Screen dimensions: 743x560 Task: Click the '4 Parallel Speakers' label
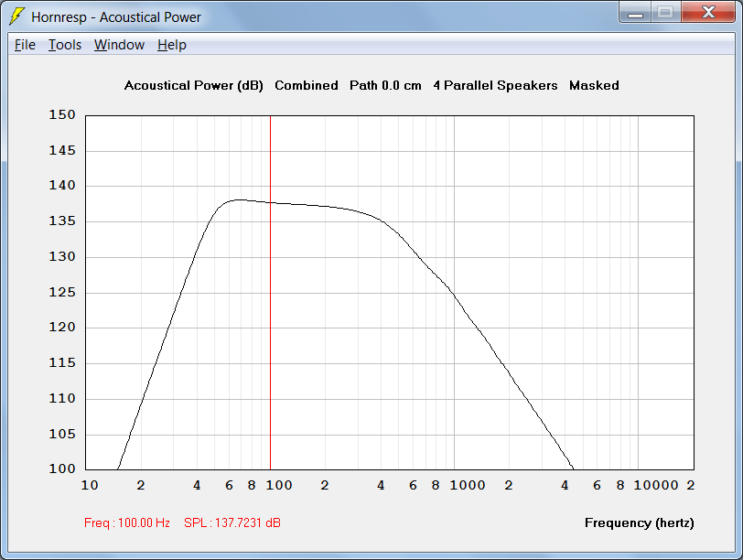pos(495,86)
